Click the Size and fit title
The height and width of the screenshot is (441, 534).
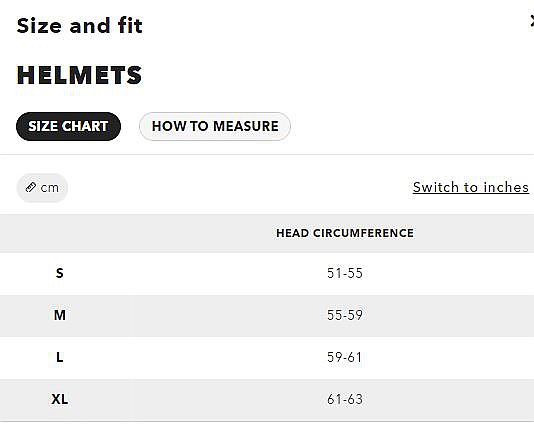coord(79,26)
